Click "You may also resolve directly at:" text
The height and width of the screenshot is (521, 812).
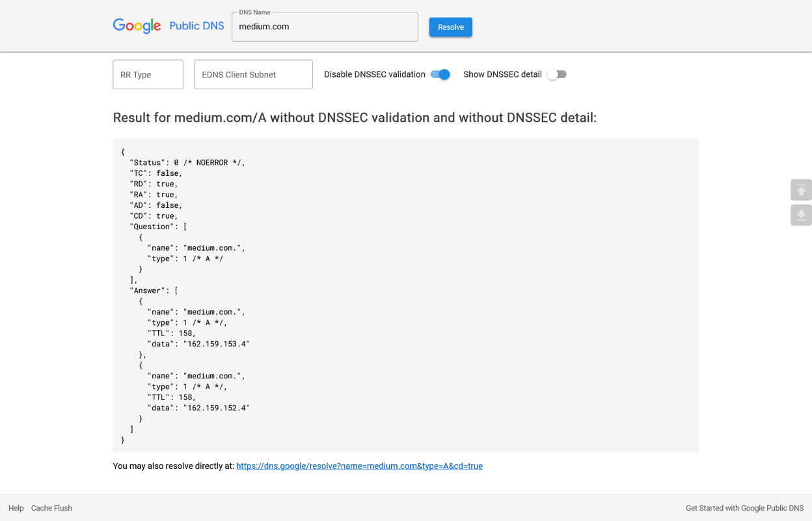[x=173, y=466]
